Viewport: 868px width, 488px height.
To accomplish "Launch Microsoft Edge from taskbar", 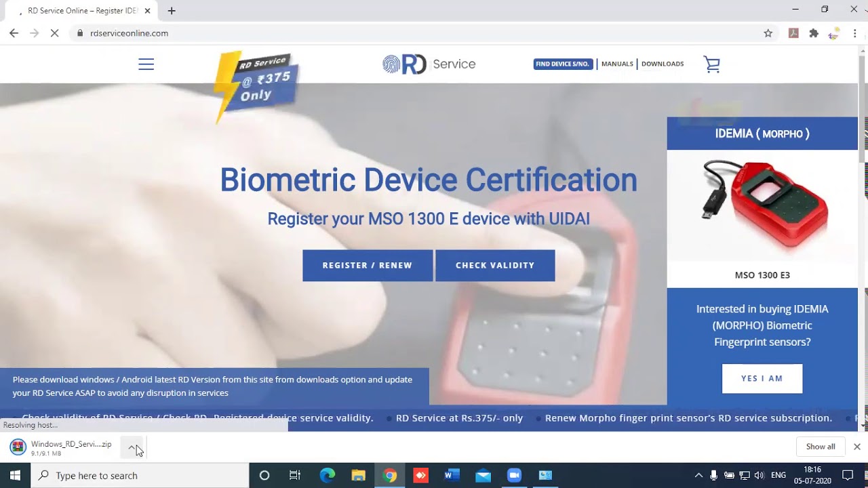I will [328, 476].
